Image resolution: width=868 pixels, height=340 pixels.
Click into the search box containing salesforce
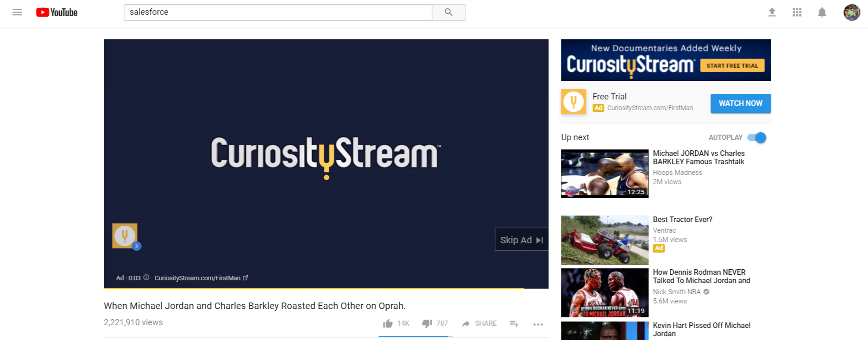click(x=278, y=12)
